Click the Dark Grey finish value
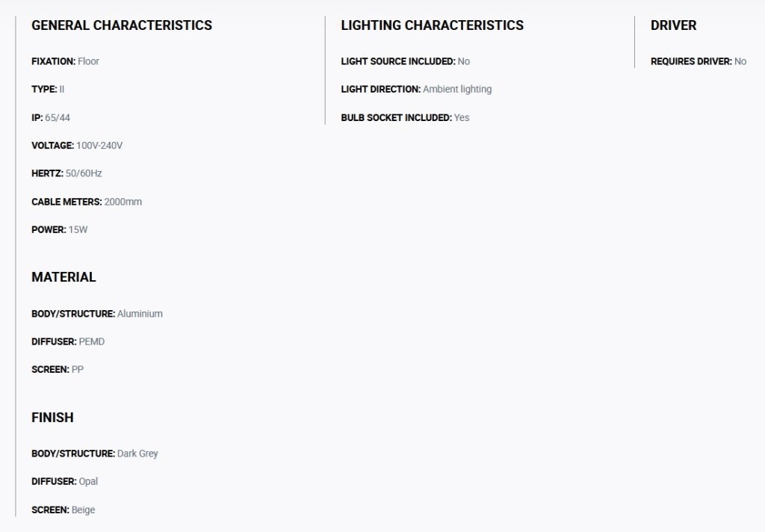The height and width of the screenshot is (532, 765). (x=137, y=454)
